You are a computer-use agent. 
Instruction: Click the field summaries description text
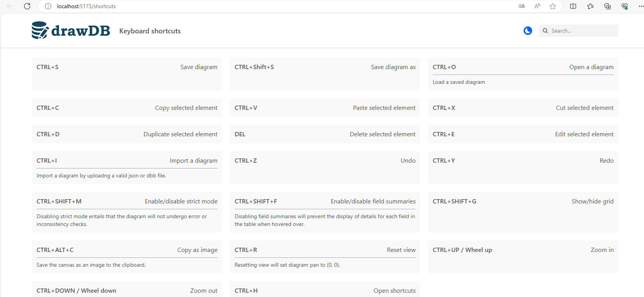[x=325, y=221]
